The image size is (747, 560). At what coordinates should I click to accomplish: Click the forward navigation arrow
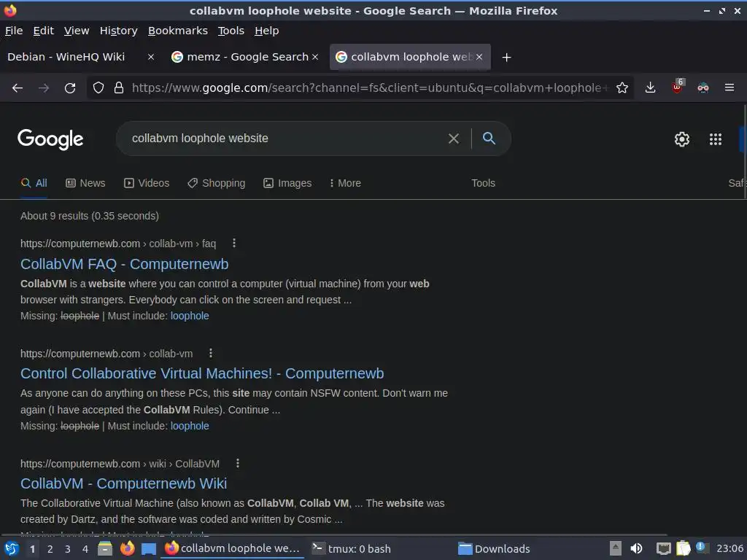[x=44, y=87]
